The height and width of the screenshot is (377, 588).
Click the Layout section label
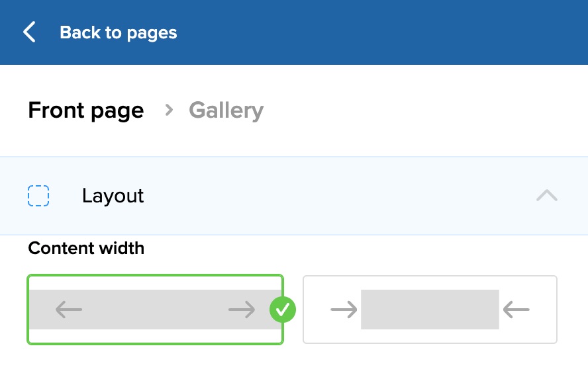(x=113, y=196)
